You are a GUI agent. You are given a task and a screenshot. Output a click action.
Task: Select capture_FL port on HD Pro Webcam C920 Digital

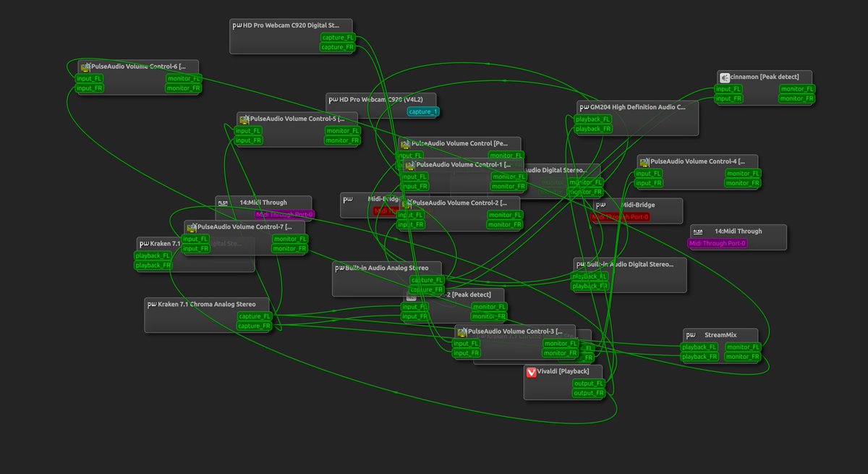[339, 38]
